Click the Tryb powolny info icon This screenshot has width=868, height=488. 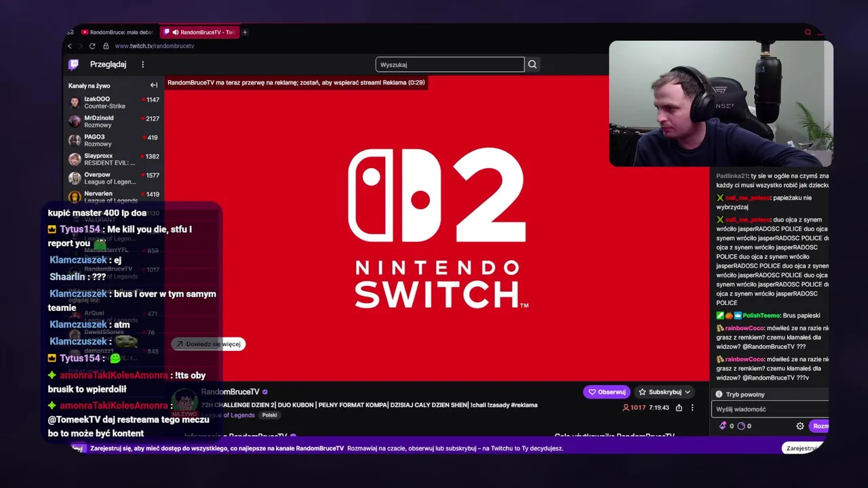tap(719, 394)
